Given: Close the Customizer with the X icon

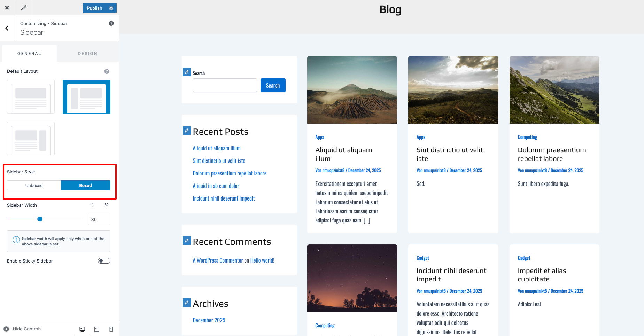Looking at the screenshot, I should [x=7, y=8].
